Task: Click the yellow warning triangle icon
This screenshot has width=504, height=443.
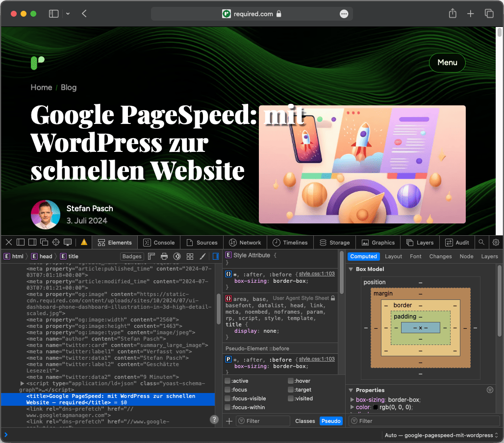Action: pos(84,242)
